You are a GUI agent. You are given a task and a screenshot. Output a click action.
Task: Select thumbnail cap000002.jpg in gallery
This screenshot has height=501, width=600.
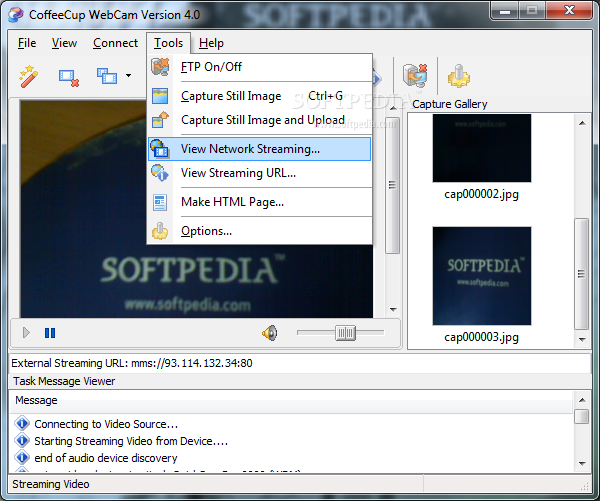pyautogui.click(x=482, y=149)
